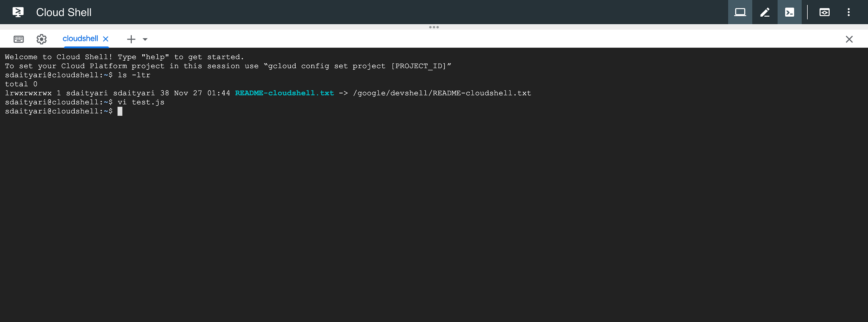Open the three-dot overflow menu

tap(849, 12)
